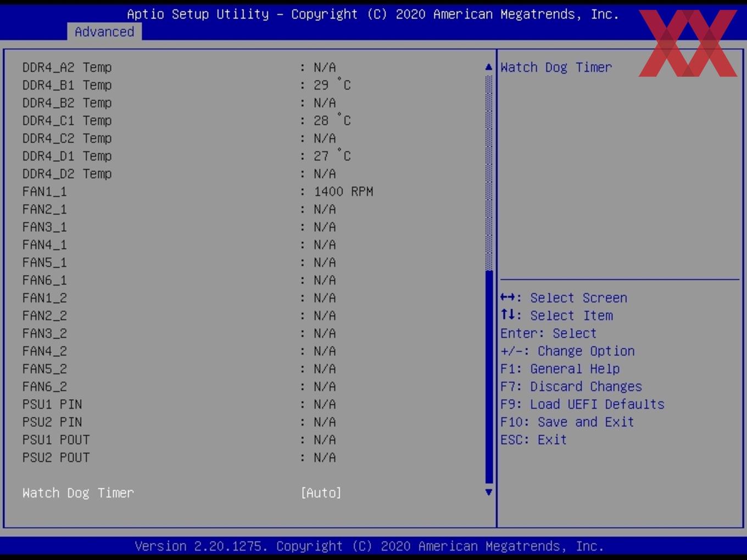The height and width of the screenshot is (560, 747).
Task: Click the FAN2_1 row
Action: [x=179, y=209]
